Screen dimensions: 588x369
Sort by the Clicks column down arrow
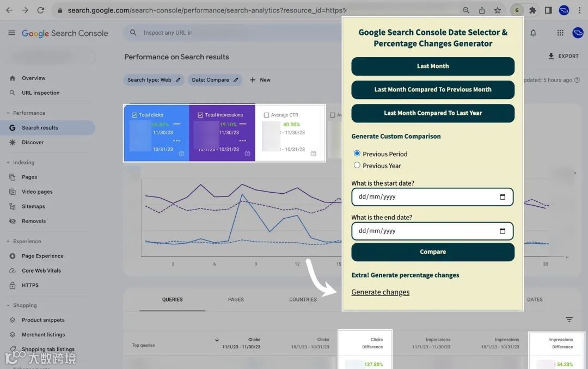point(217,340)
